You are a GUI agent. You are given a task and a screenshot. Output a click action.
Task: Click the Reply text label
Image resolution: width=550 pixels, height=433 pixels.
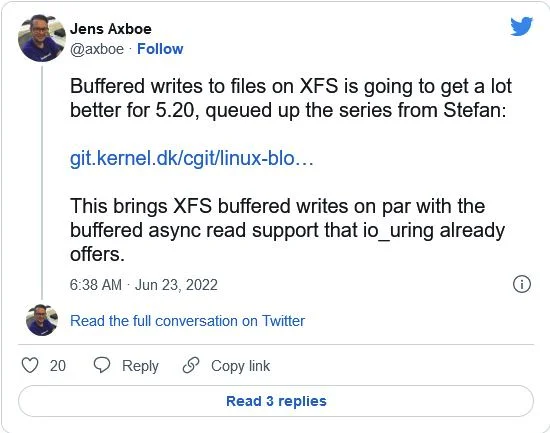(140, 366)
